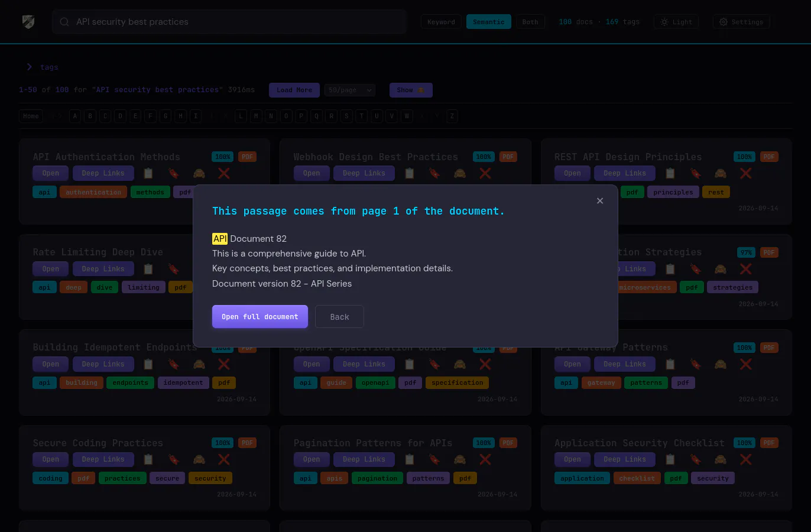Bookmark API Authentication Methods using the red tag icon

pos(174,173)
